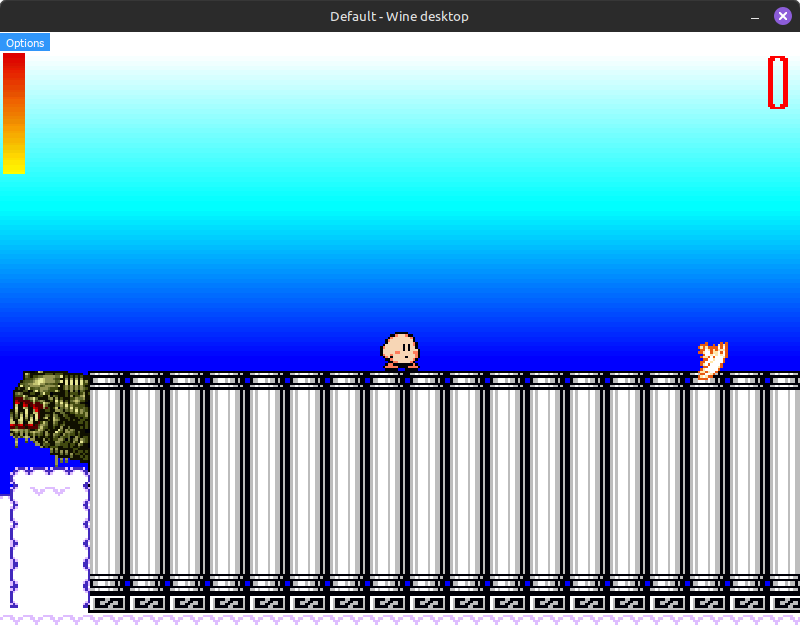This screenshot has width=800, height=632.
Task: Click the orange flame sprite
Action: pyautogui.click(x=713, y=360)
